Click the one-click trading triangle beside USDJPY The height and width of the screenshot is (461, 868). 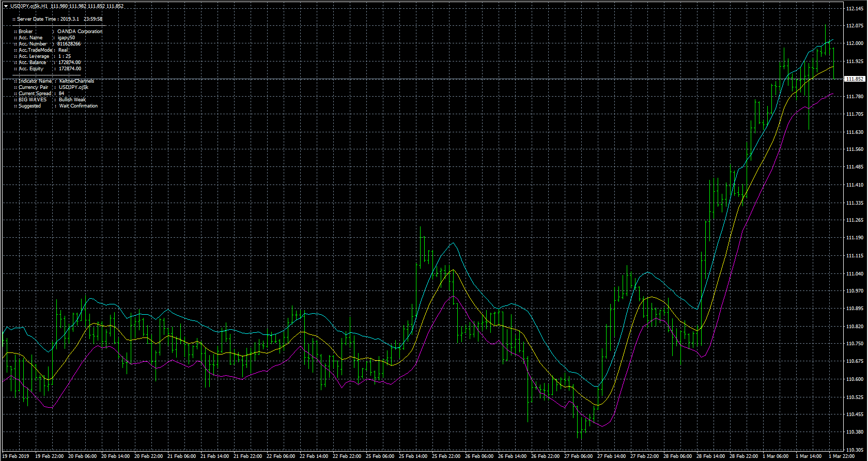tap(6, 6)
